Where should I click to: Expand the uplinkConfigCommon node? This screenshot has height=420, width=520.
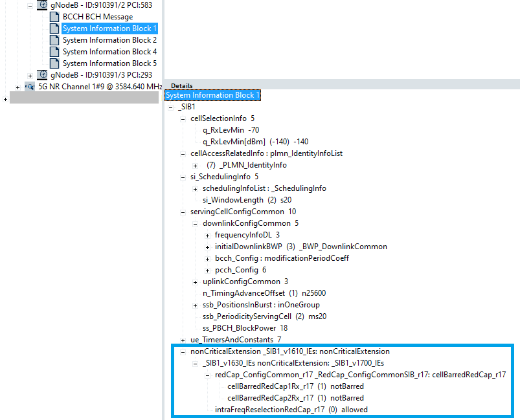(196, 282)
